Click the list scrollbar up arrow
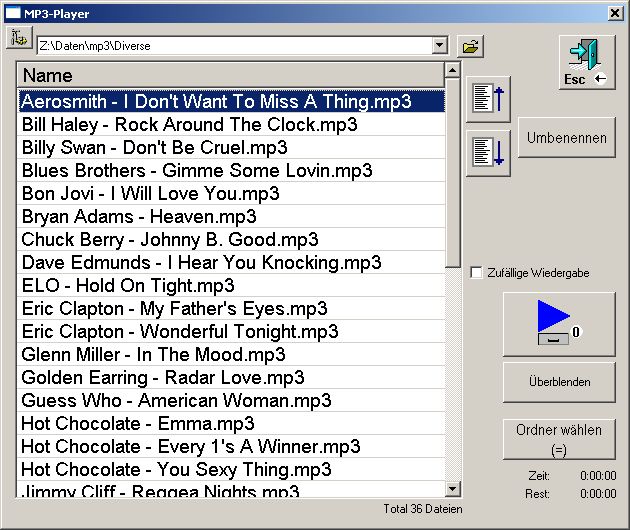 pyautogui.click(x=452, y=71)
